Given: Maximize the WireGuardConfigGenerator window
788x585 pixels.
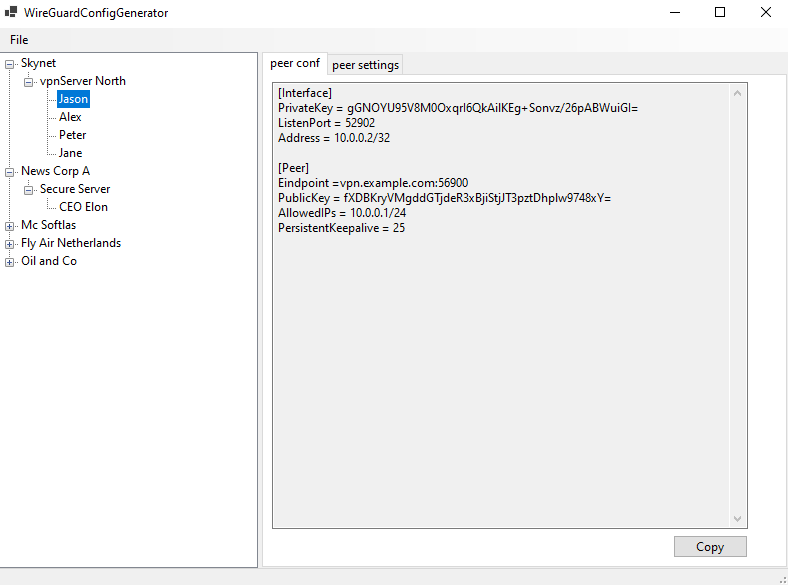Looking at the screenshot, I should point(720,13).
